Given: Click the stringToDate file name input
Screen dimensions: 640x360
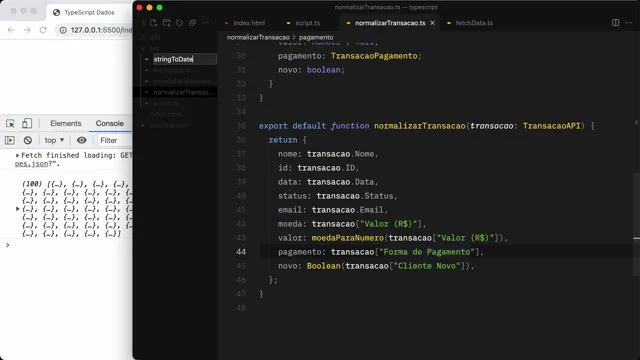Looking at the screenshot, I should coord(185,59).
